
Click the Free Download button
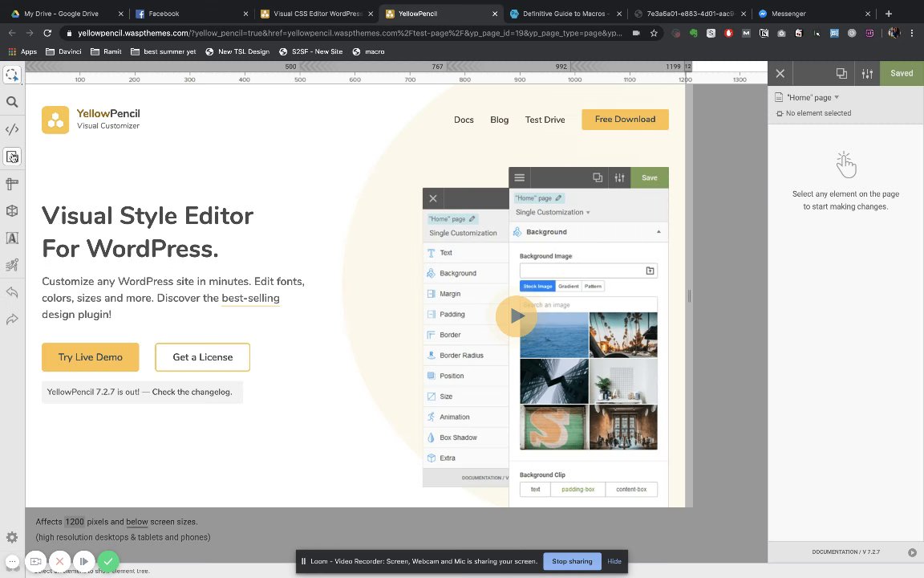pos(626,119)
